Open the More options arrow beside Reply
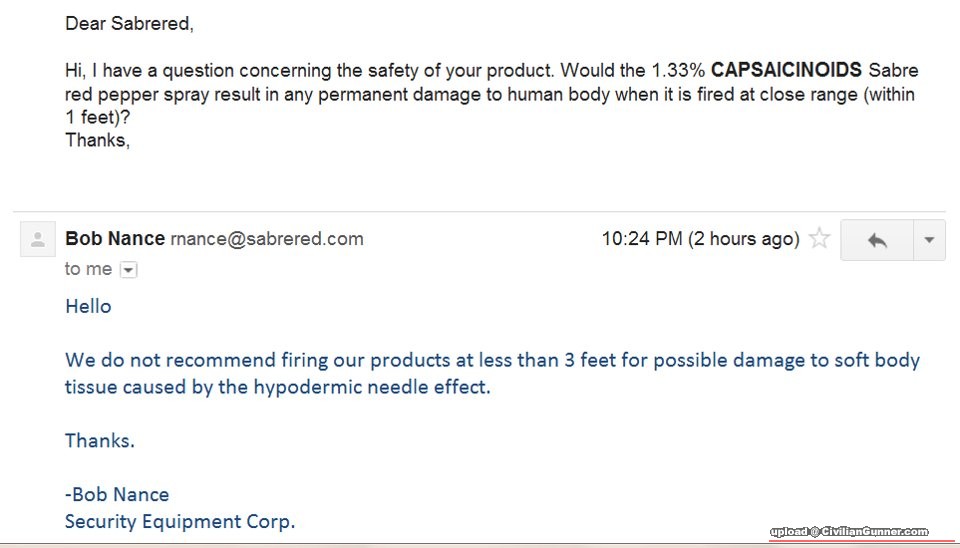Screen dimensions: 960x548 [x=929, y=240]
